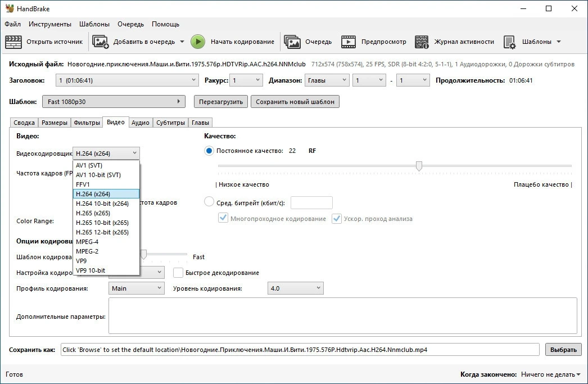
Task: Open the encoding level 4.0 dropdown
Action: (x=295, y=288)
